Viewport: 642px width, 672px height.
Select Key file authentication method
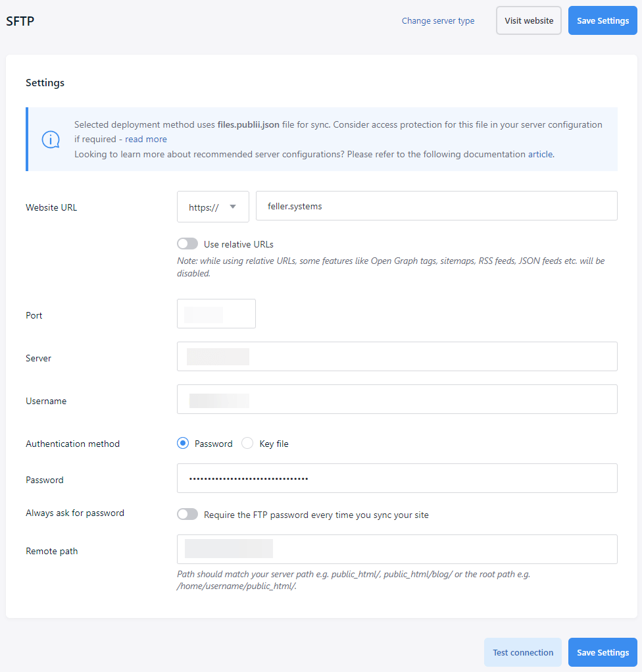[247, 443]
